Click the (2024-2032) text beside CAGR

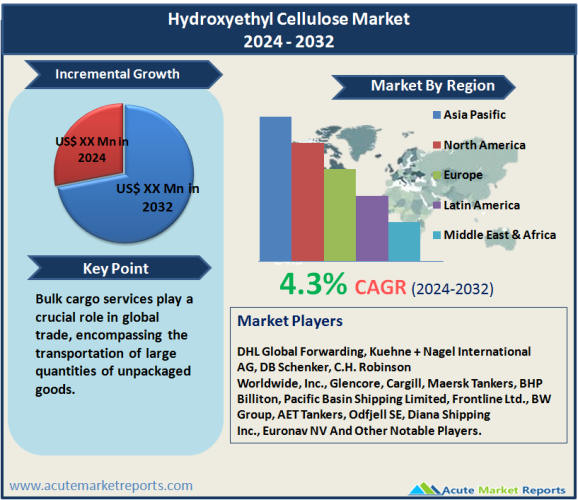pyautogui.click(x=452, y=289)
